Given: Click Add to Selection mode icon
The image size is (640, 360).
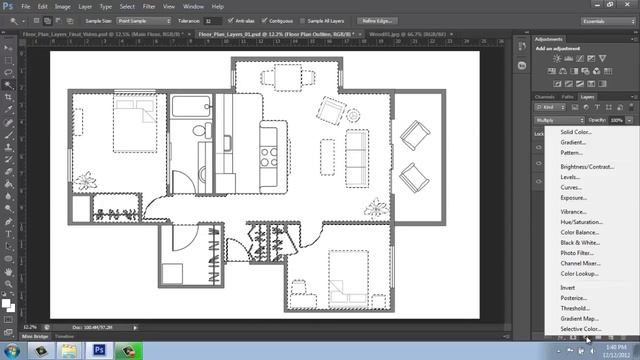Looking at the screenshot, I should pyautogui.click(x=47, y=21).
